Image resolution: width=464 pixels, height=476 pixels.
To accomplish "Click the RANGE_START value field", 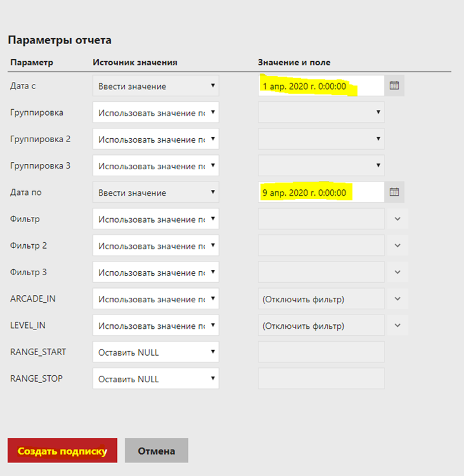I will click(x=321, y=352).
